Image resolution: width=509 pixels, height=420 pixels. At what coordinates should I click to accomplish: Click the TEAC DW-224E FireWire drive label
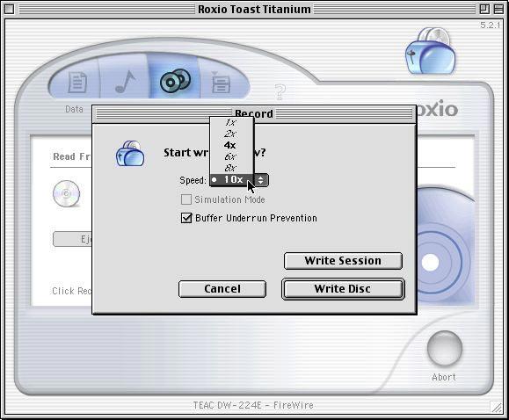point(253,405)
